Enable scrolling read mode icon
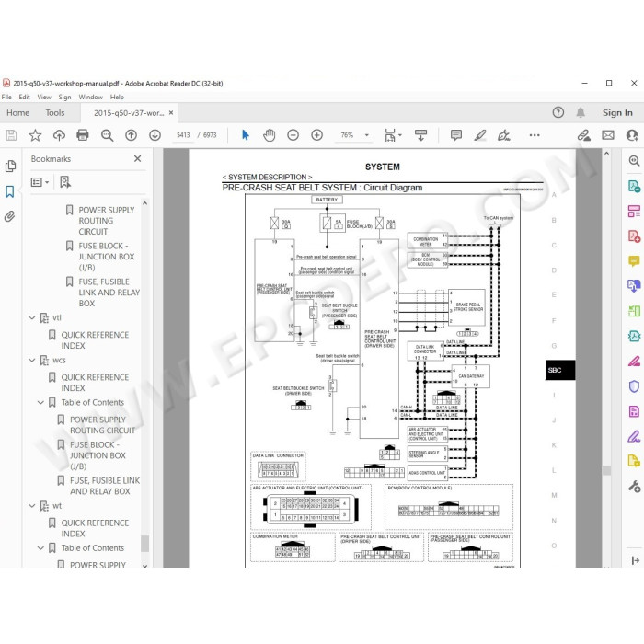644x644 pixels. pos(421,135)
